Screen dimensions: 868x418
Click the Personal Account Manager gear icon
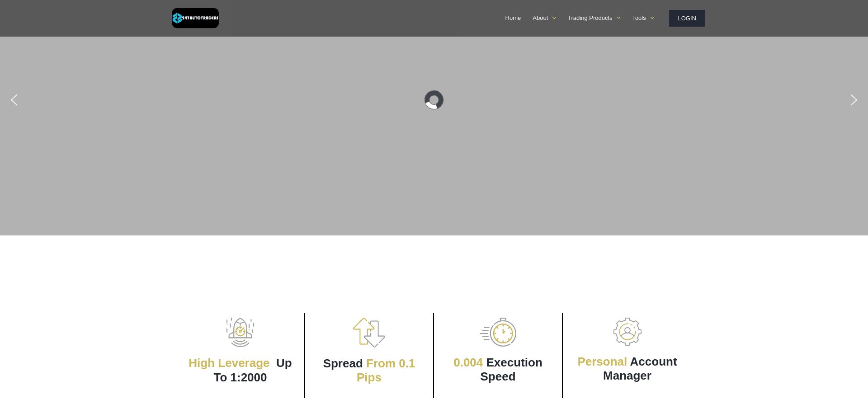point(627,331)
